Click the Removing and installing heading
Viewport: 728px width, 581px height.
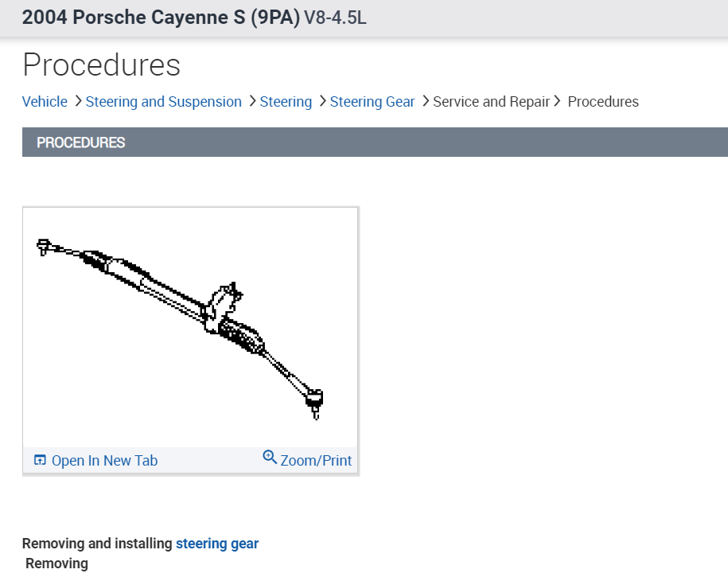pos(95,543)
